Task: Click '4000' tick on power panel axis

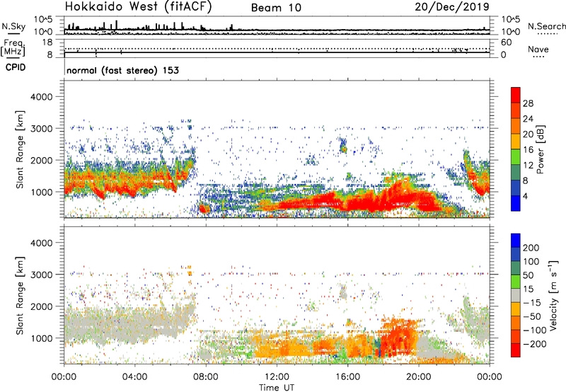Action: [42, 97]
